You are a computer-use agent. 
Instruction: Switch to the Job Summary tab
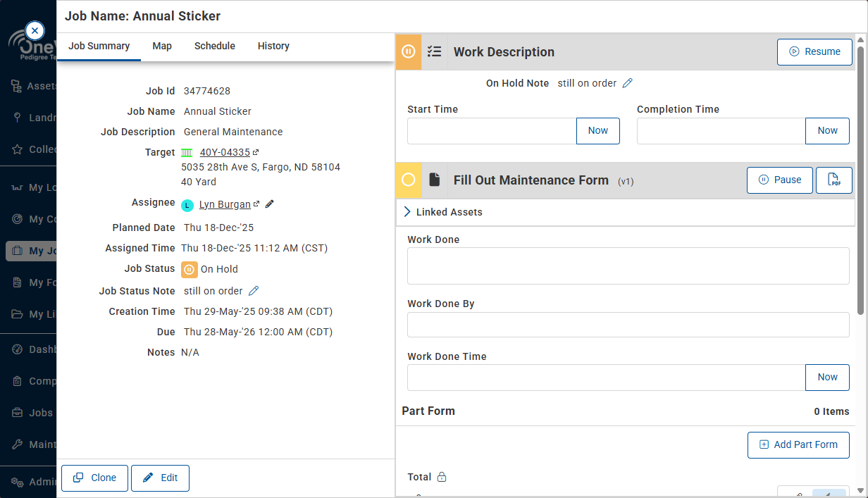tap(99, 46)
